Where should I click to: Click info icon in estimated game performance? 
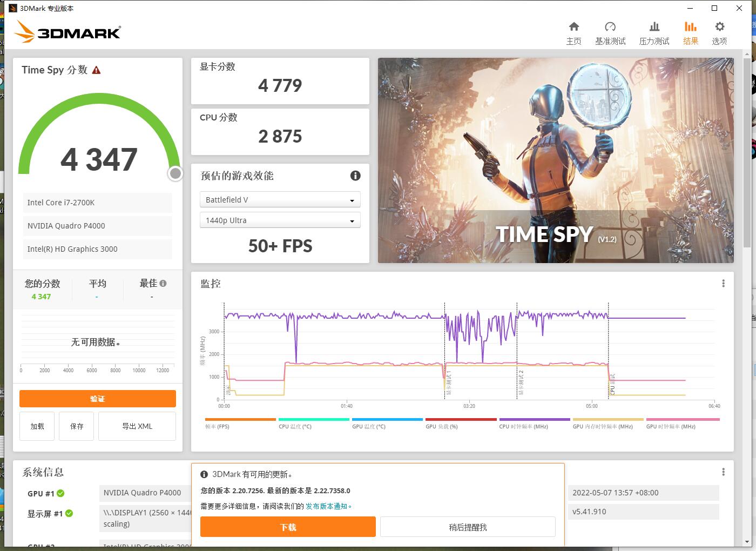click(x=355, y=176)
